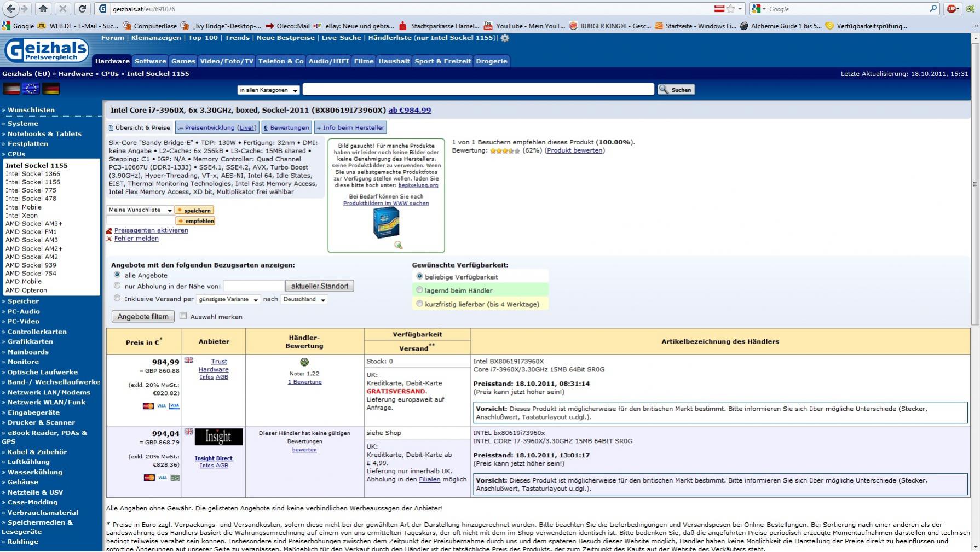Open the Google search engine selector dropdown
The height and width of the screenshot is (552, 980).
pos(758,9)
